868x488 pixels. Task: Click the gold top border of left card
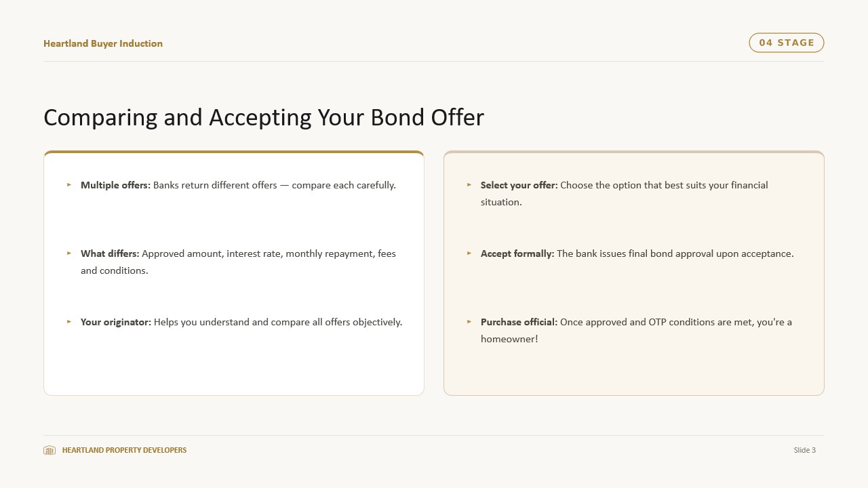pos(234,152)
